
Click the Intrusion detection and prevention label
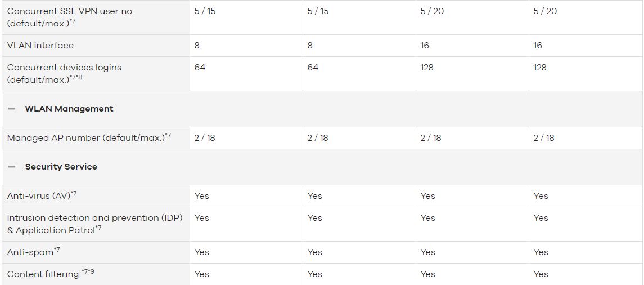[x=94, y=218]
